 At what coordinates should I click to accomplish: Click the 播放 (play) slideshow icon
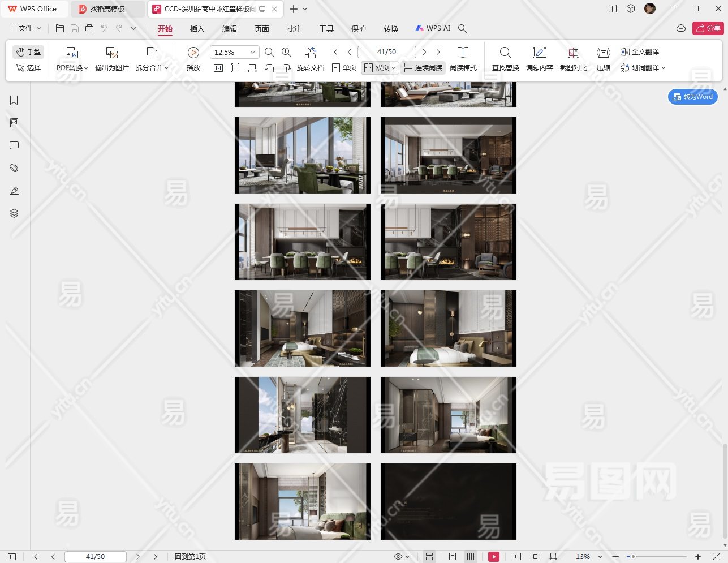[x=193, y=53]
